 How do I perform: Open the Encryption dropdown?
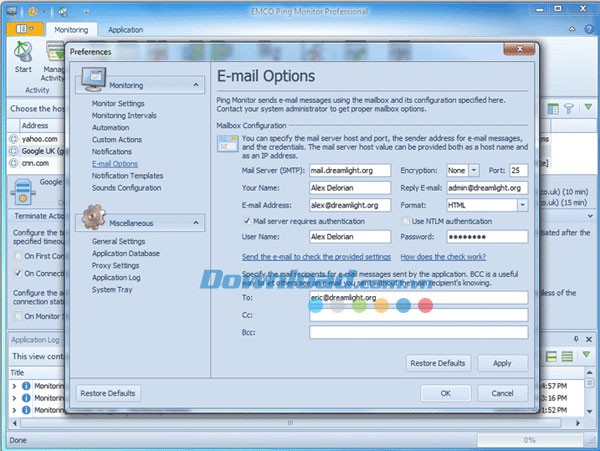pos(464,170)
